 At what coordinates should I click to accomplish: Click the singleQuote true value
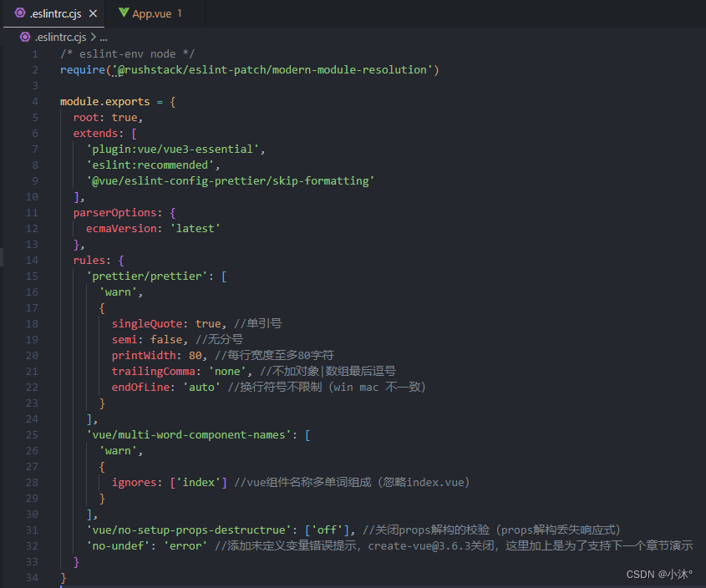(x=208, y=323)
